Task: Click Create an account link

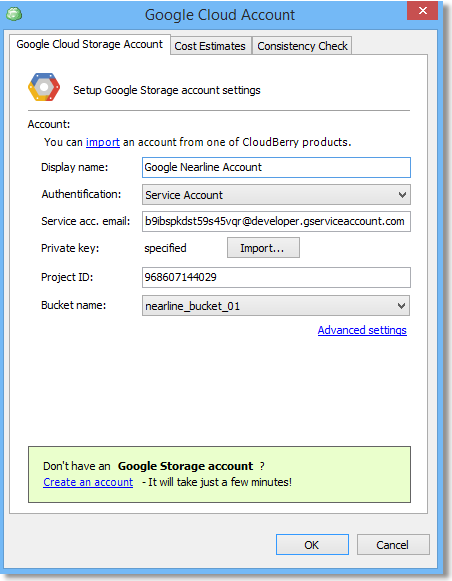Action: coord(88,482)
